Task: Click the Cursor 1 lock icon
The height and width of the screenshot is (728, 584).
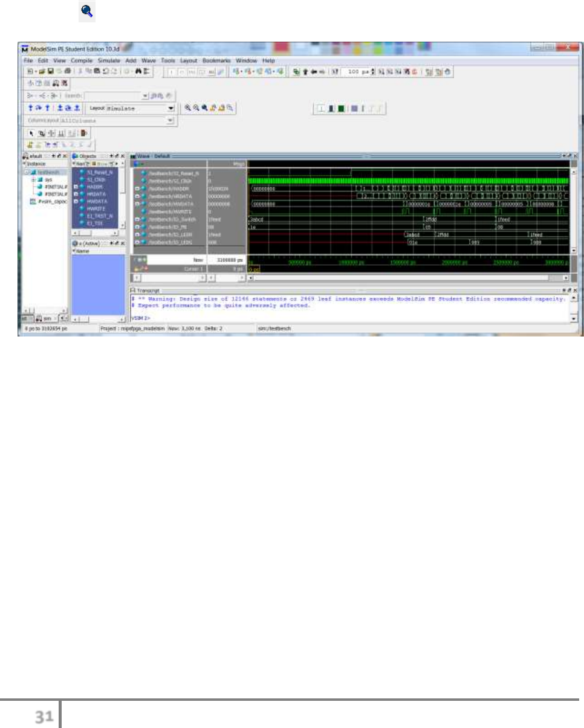Action: tap(137, 269)
